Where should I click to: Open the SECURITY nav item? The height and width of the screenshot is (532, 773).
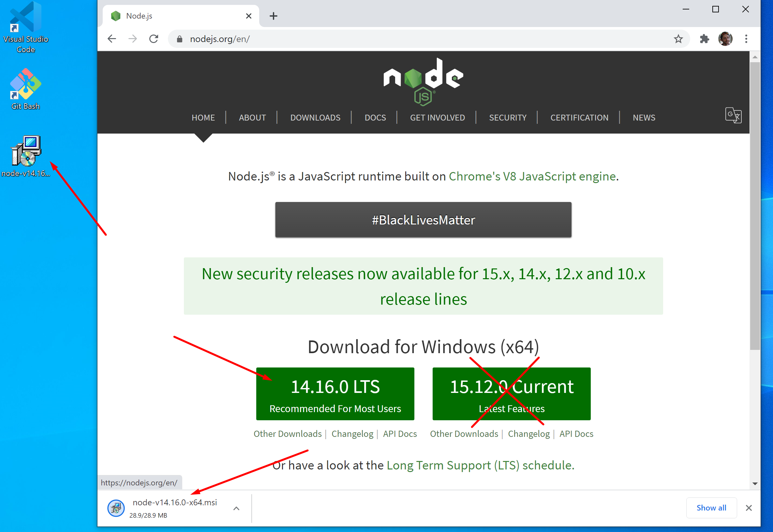[x=508, y=118]
